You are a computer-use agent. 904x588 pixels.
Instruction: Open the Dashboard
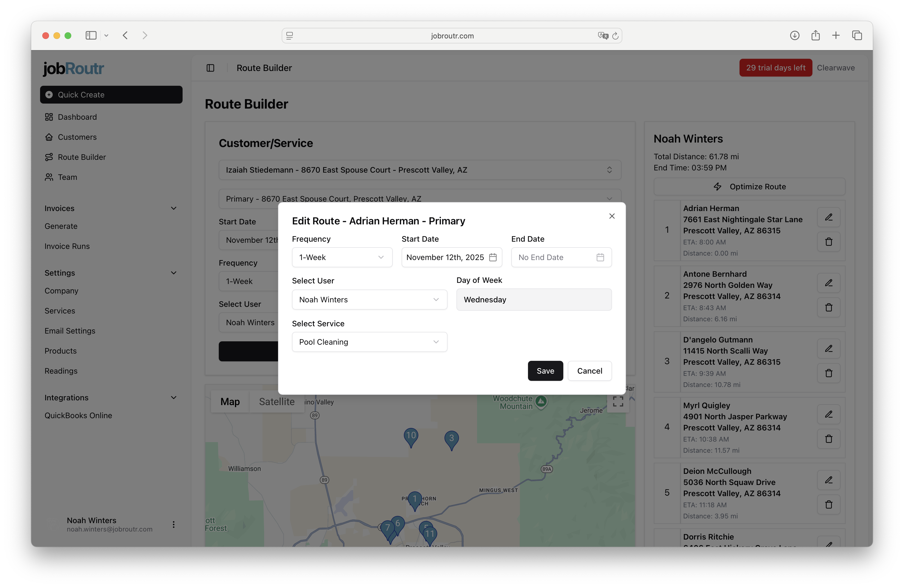[77, 117]
